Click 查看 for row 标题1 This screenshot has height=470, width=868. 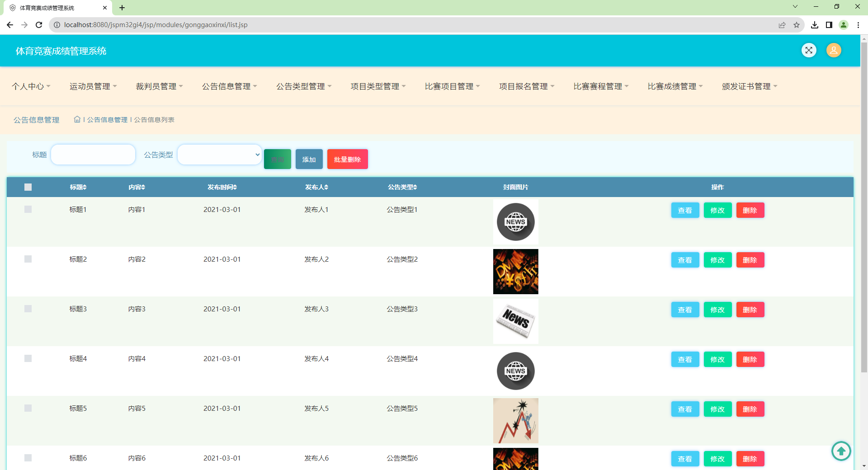pyautogui.click(x=685, y=210)
